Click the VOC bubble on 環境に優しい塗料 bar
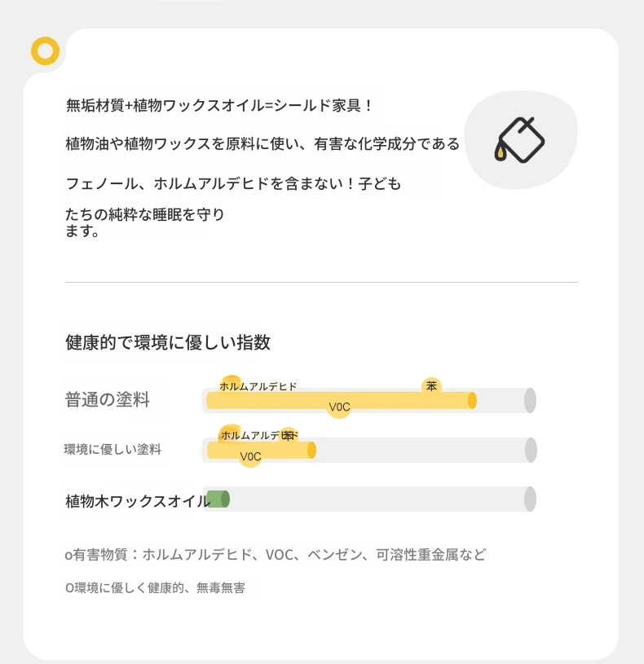 pos(250,456)
